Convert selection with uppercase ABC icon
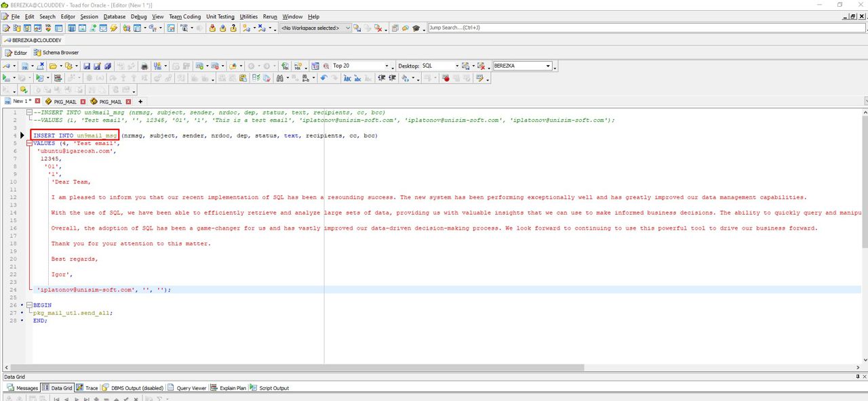 pyautogui.click(x=348, y=78)
